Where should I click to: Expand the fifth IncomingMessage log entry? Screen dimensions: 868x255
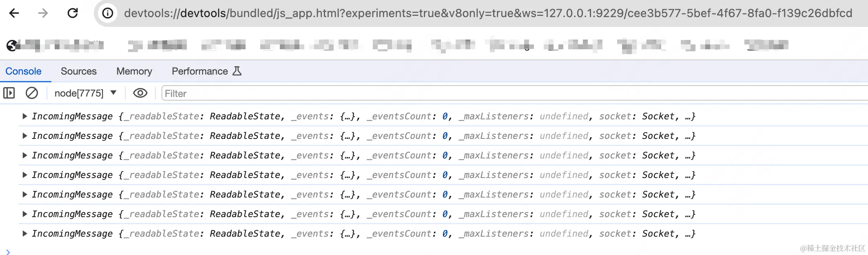coord(25,195)
